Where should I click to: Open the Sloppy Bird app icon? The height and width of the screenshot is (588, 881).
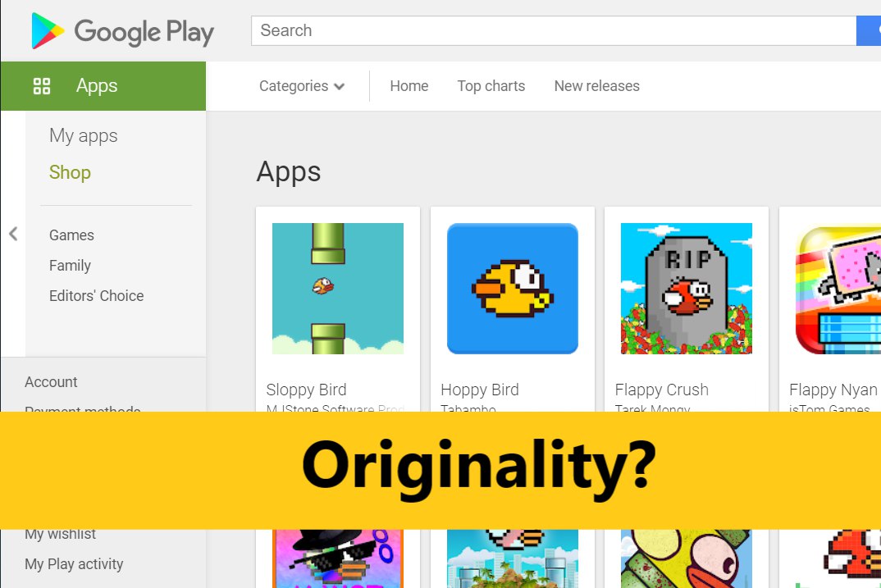pos(338,289)
